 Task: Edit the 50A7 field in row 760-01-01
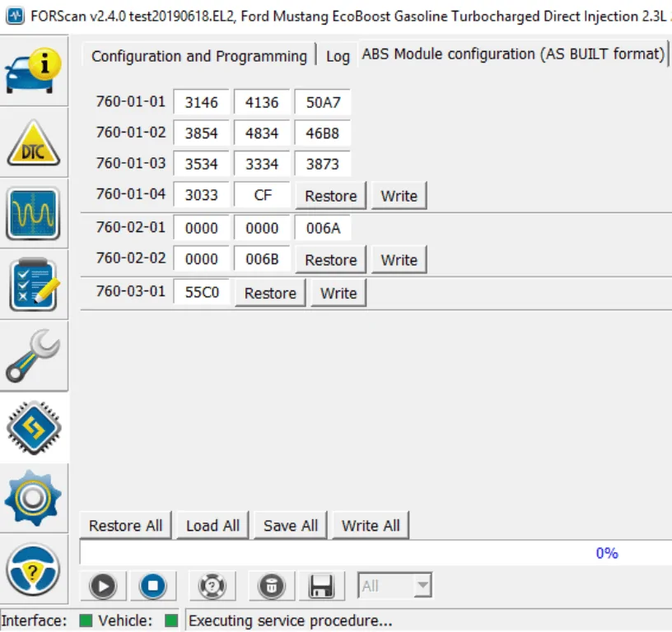pos(322,102)
